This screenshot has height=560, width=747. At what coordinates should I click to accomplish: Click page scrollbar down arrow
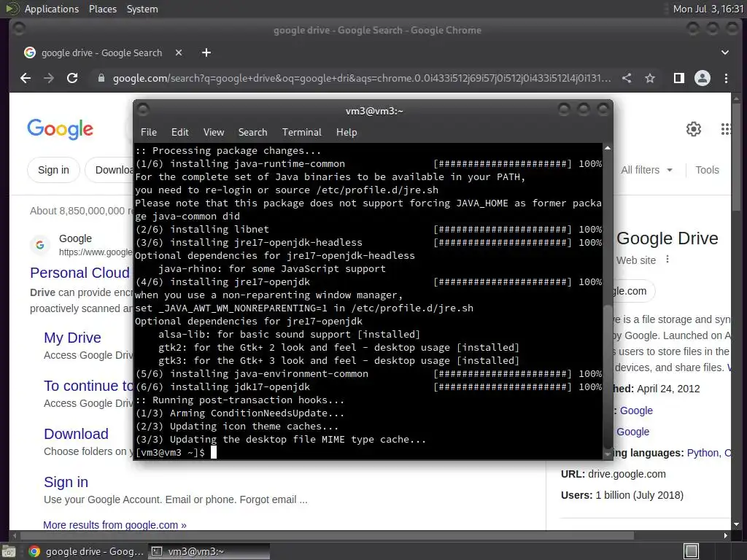[737, 524]
